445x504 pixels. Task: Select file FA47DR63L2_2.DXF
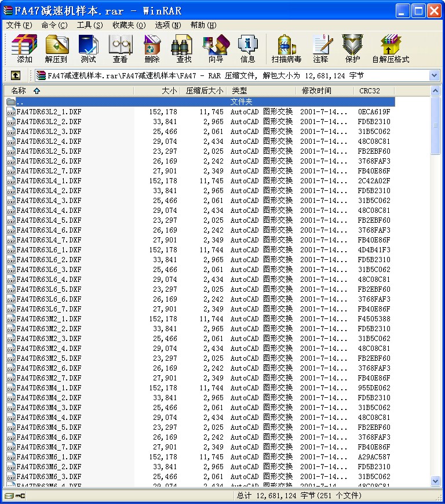tap(49, 122)
